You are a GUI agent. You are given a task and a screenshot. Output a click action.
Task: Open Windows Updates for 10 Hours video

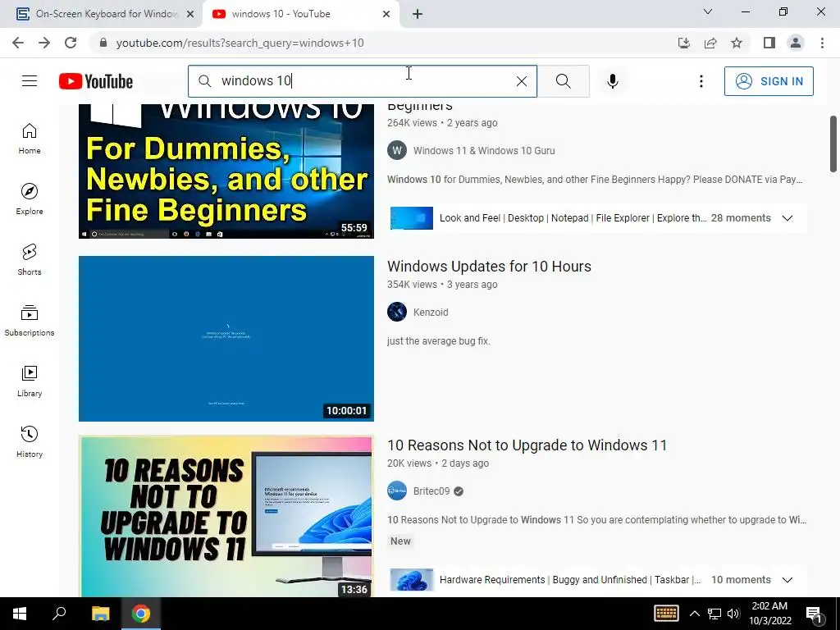click(489, 267)
